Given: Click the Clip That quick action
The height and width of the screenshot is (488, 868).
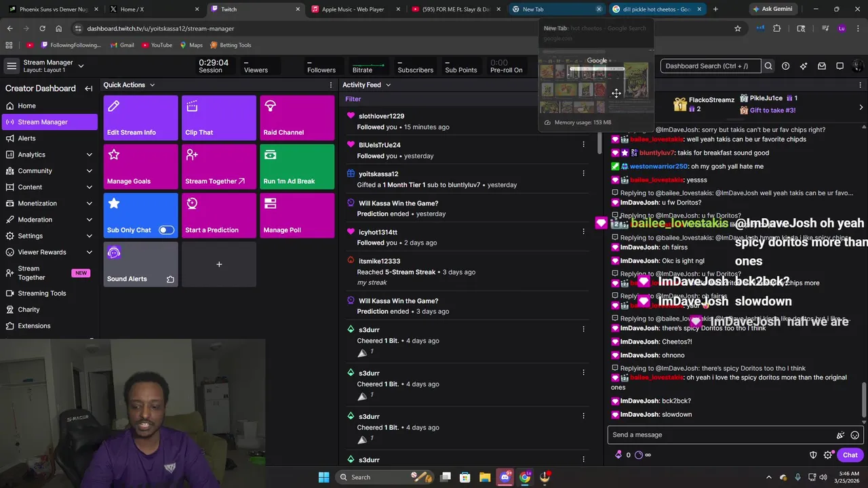Looking at the screenshot, I should [x=219, y=118].
